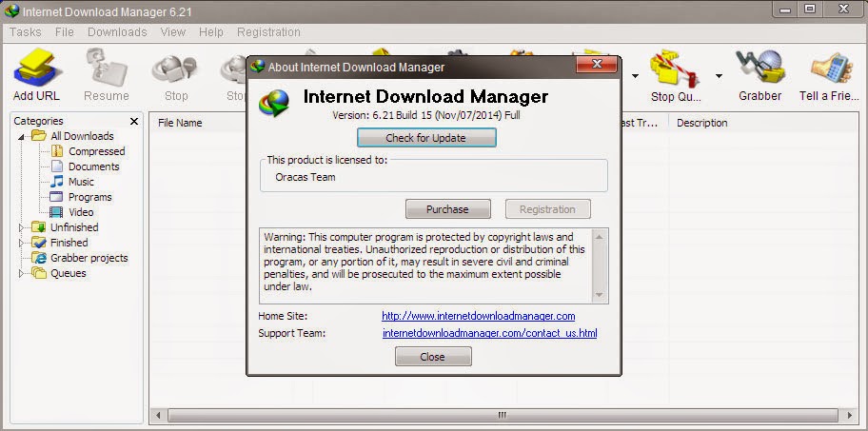Viewport: 868px width, 431px height.
Task: Click the IDM logo in About dialog
Action: 274,103
